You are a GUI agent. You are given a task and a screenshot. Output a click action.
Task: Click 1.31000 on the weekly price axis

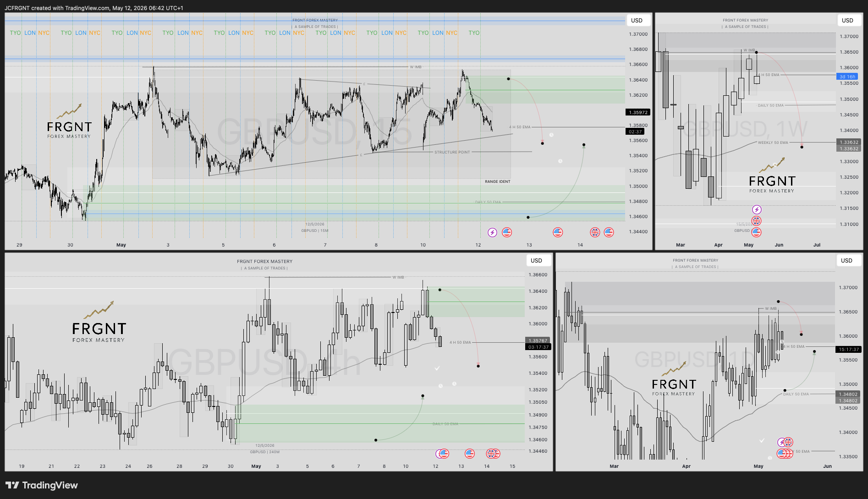(849, 224)
